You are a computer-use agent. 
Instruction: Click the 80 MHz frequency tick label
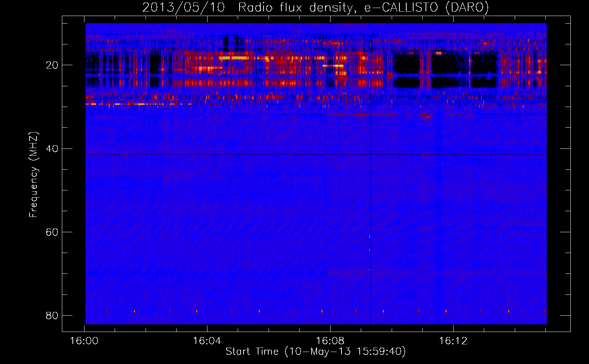pos(52,315)
